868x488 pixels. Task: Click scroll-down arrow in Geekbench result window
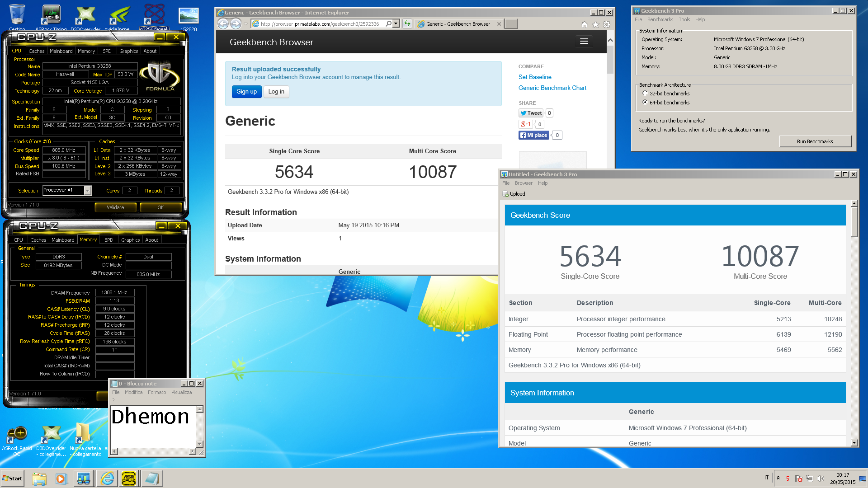854,443
